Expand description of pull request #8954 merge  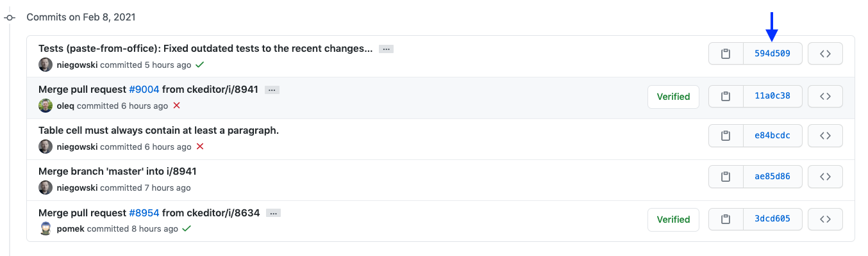pyautogui.click(x=274, y=213)
